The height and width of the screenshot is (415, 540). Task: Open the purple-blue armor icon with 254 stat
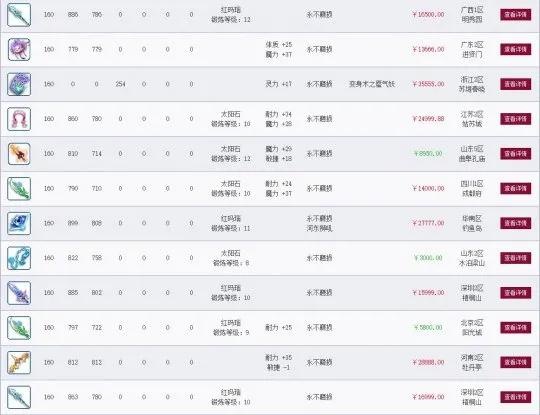tap(19, 84)
